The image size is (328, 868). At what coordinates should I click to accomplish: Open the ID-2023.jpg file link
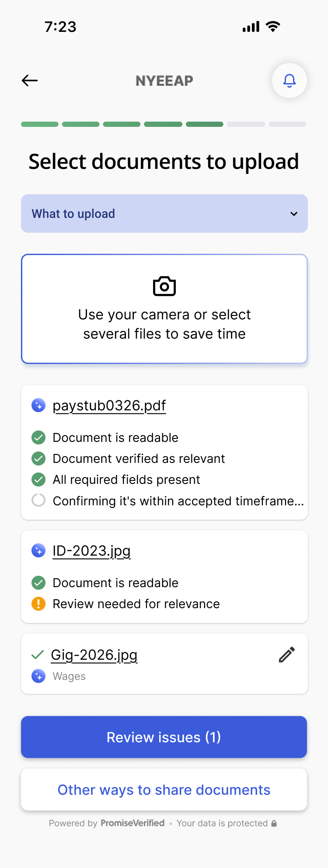[91, 551]
